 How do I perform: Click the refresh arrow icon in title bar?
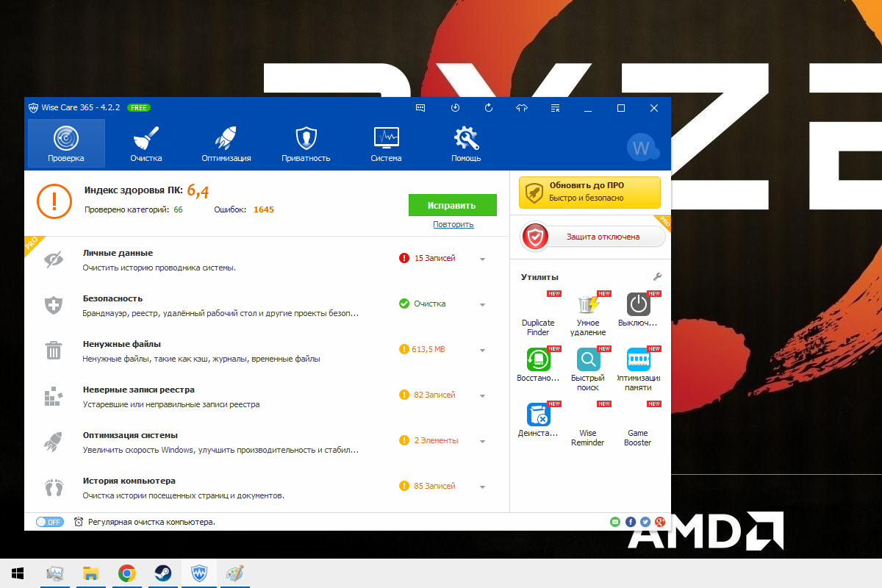tap(489, 108)
